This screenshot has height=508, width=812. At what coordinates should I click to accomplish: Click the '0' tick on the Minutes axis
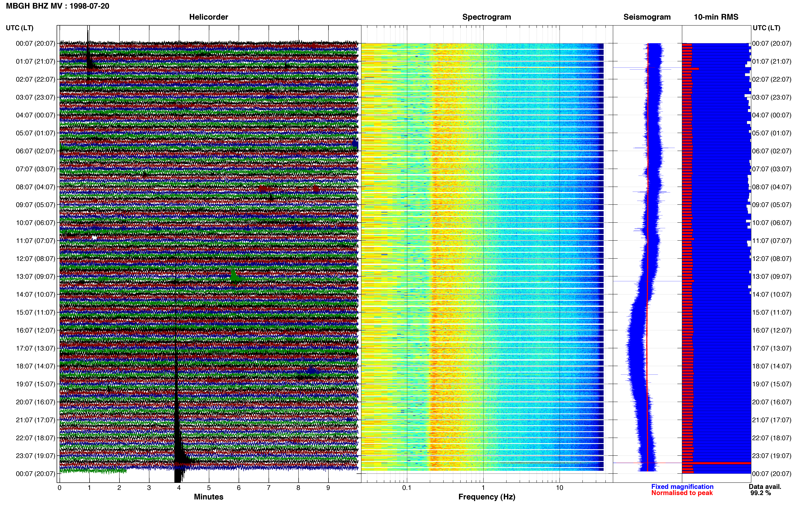(59, 488)
